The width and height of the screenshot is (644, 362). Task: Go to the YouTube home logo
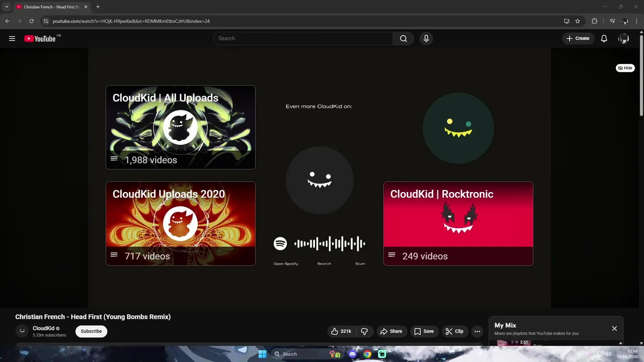pyautogui.click(x=40, y=39)
